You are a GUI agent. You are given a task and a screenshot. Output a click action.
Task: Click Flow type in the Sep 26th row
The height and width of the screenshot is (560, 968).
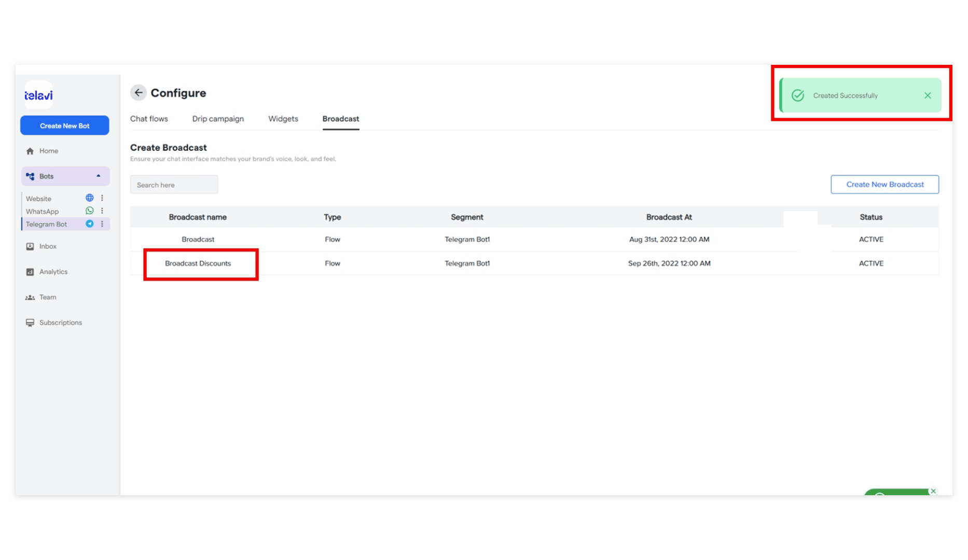coord(333,263)
